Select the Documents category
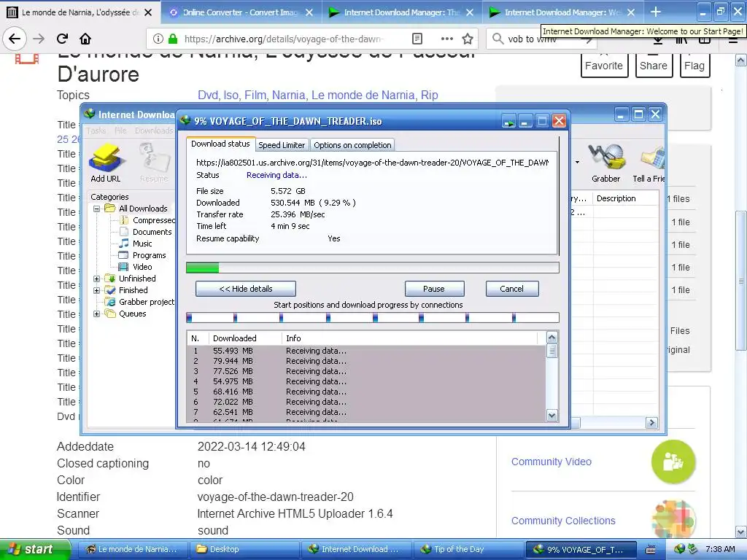 click(146, 232)
